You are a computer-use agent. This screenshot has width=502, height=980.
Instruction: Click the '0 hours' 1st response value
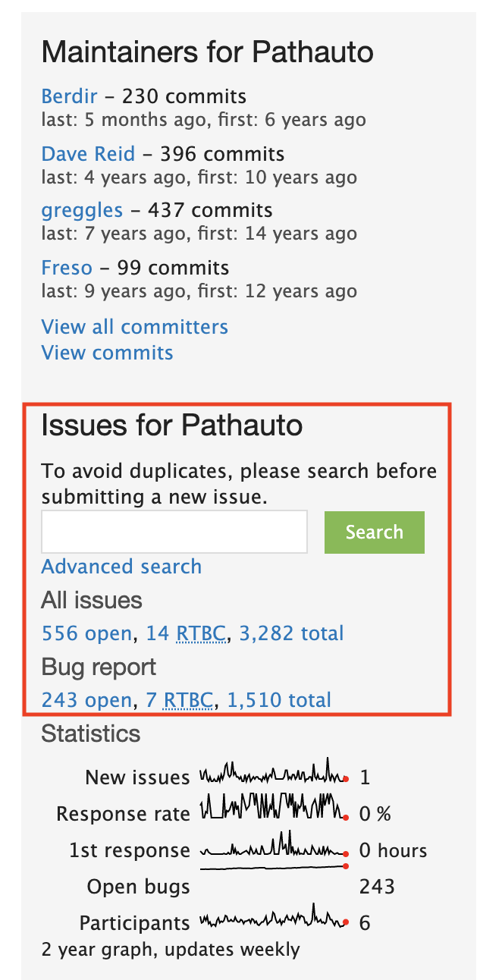(393, 850)
